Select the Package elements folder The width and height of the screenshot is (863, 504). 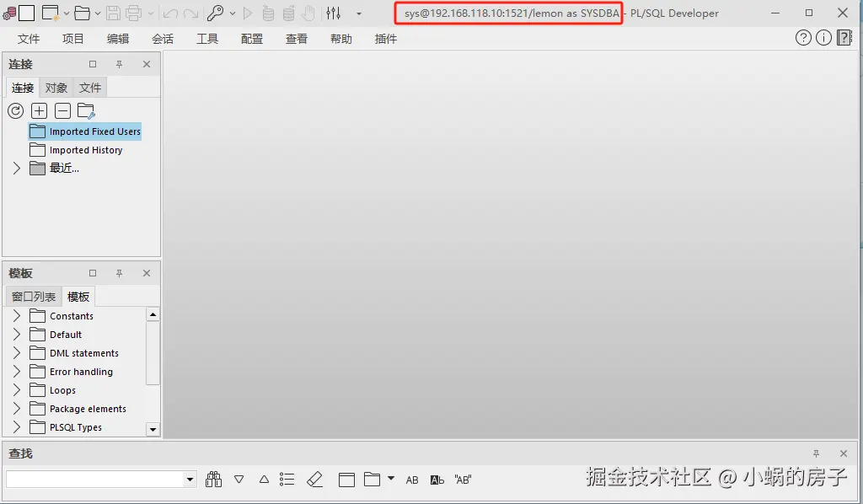pos(78,409)
